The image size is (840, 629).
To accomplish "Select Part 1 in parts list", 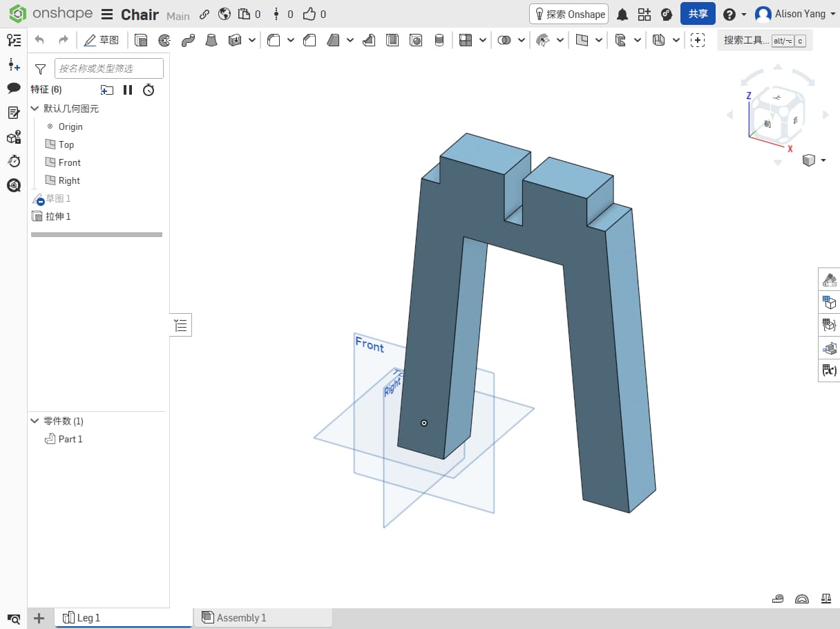I will pyautogui.click(x=70, y=439).
